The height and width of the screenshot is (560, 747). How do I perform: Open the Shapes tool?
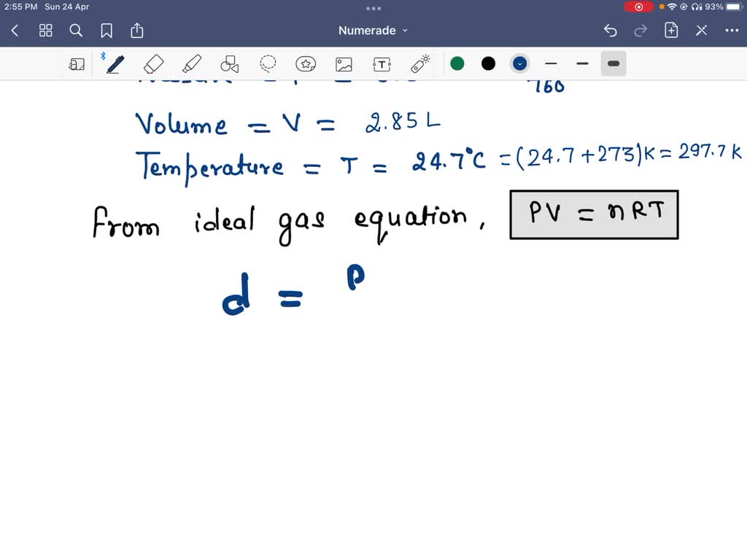point(230,63)
